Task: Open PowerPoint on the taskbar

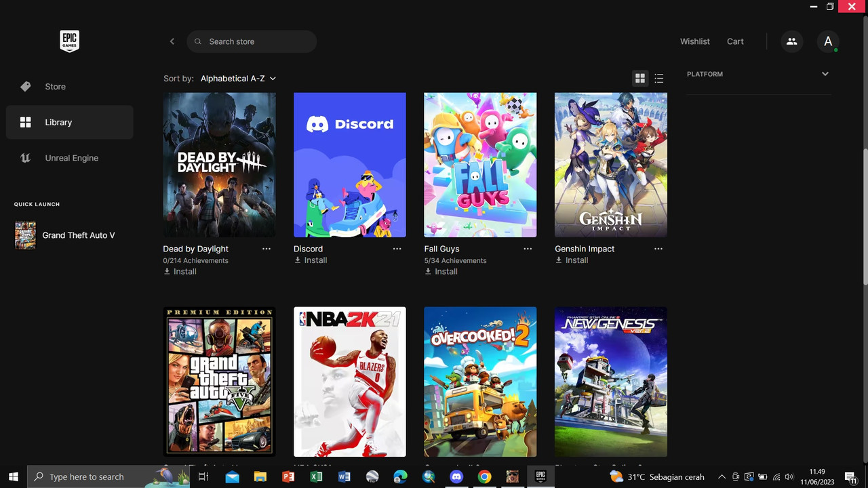Action: [288, 476]
